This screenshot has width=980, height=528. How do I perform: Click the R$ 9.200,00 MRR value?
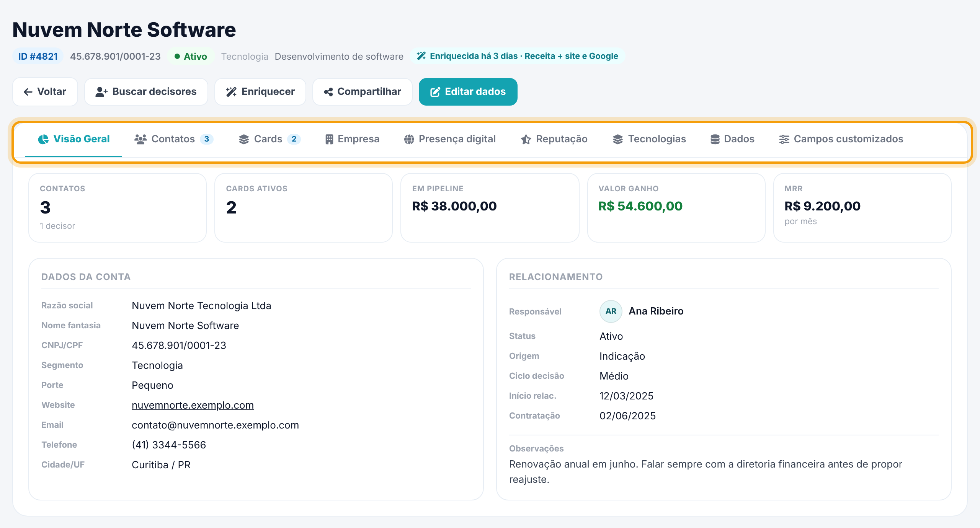(x=822, y=206)
